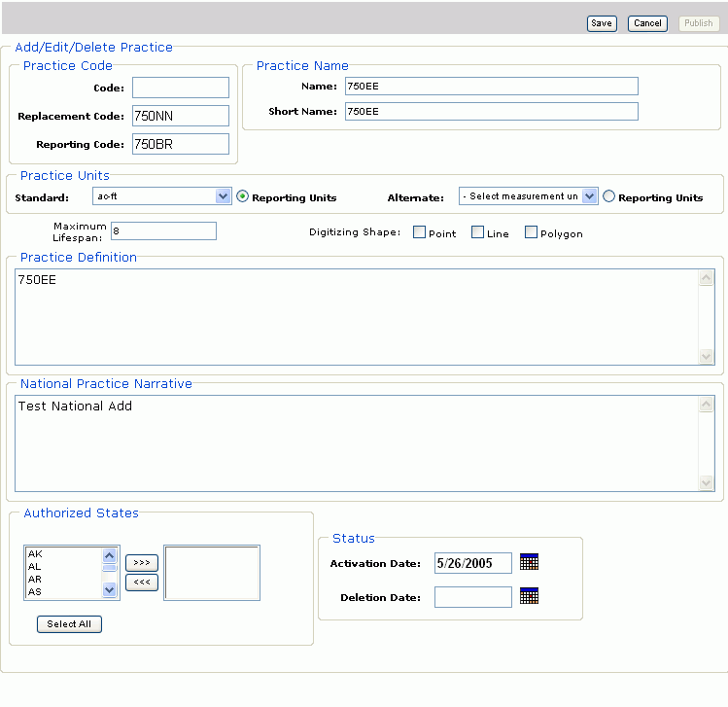This screenshot has height=707, width=728.
Task: Click the Short Name field
Action: (492, 112)
